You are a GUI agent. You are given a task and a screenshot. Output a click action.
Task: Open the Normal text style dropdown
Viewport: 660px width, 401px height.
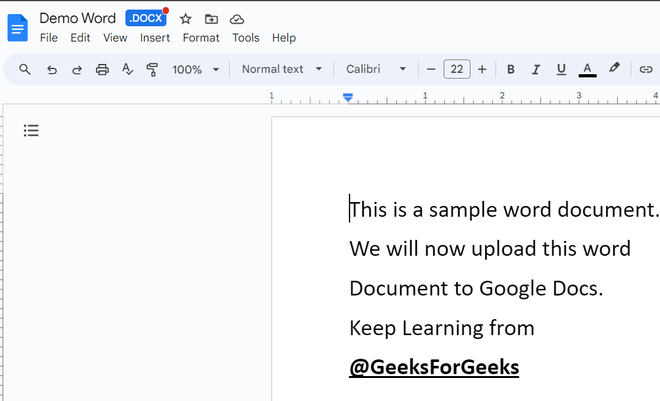tap(282, 69)
